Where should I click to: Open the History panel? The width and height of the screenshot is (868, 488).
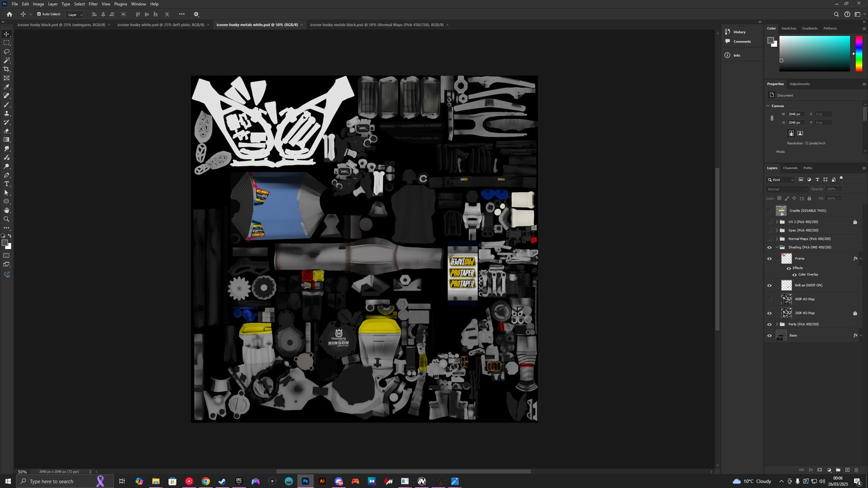click(739, 32)
